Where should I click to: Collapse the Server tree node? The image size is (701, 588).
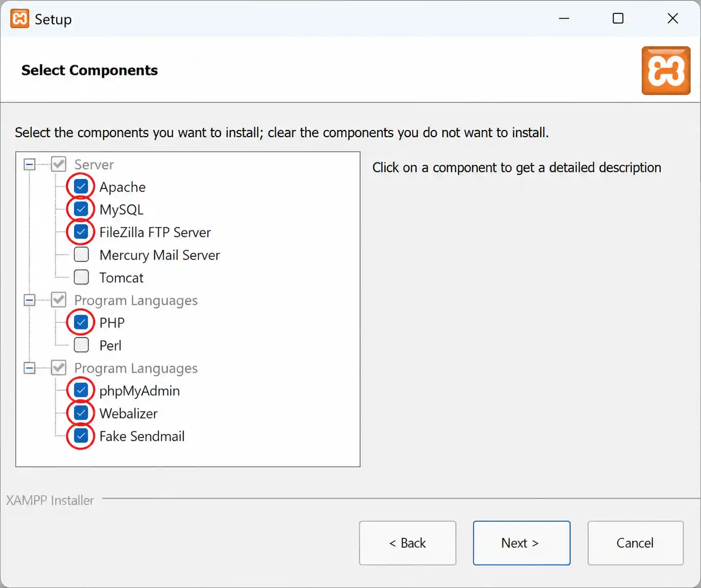coord(30,164)
